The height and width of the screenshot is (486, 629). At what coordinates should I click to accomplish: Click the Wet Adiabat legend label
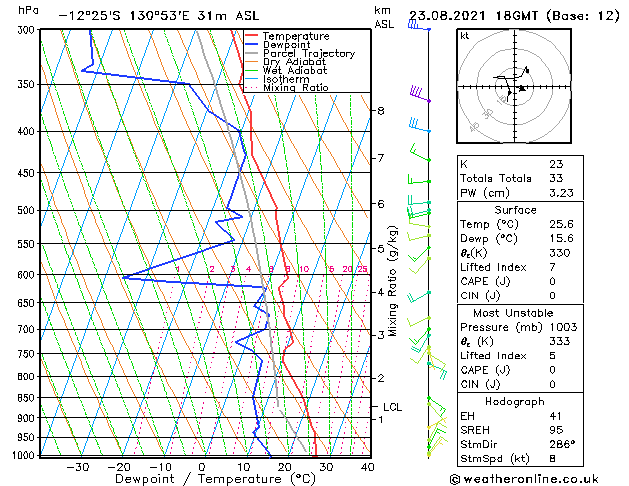pyautogui.click(x=295, y=70)
